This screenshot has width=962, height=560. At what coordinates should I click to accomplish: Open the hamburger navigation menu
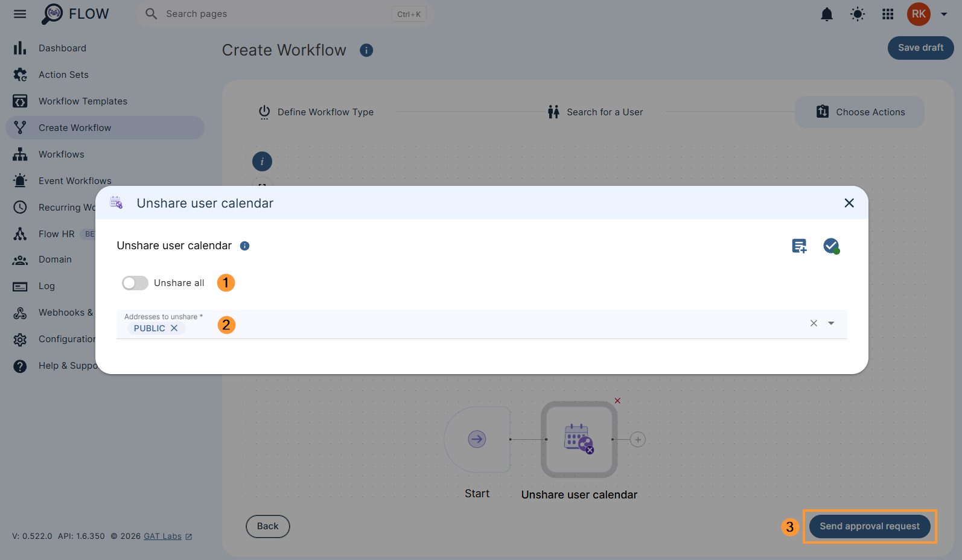[20, 14]
